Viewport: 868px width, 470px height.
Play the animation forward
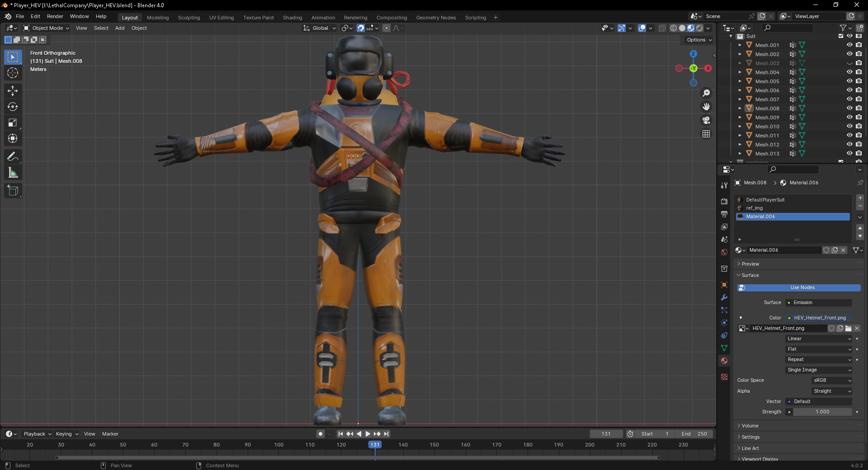point(368,434)
